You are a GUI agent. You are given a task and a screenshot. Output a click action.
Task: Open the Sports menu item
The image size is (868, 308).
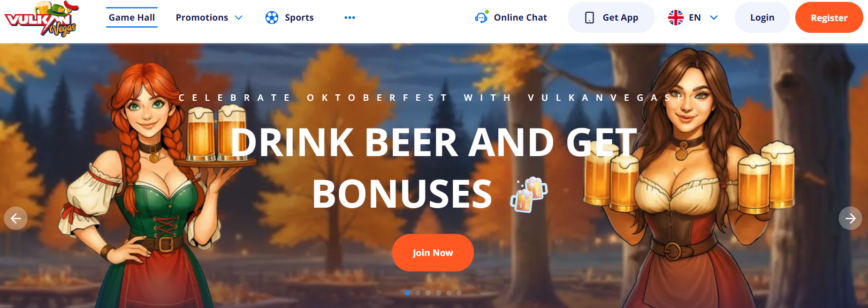pyautogui.click(x=299, y=17)
